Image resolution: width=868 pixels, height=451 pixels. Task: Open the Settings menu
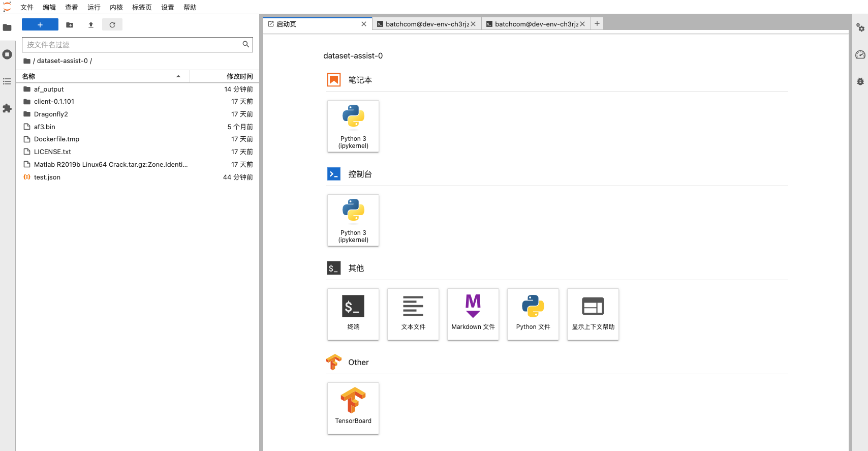coord(168,7)
